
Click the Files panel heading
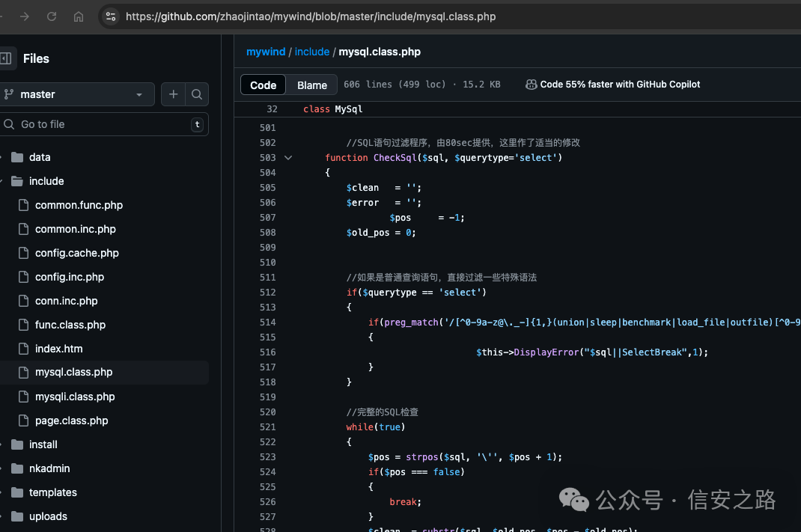(36, 58)
